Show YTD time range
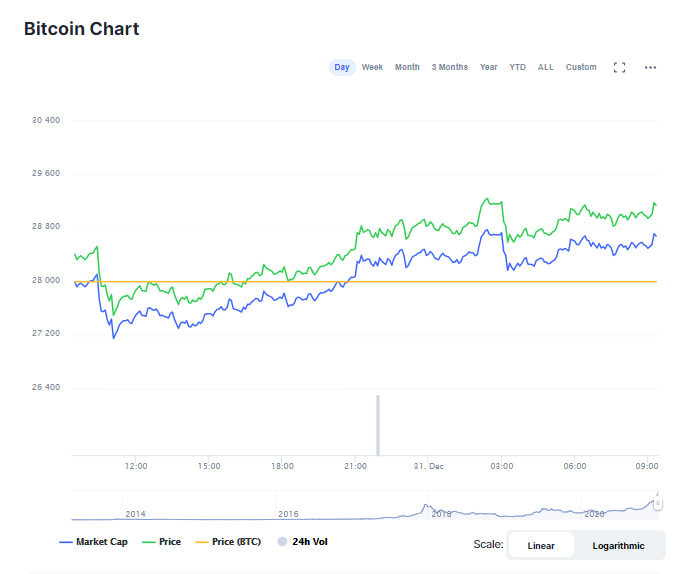The width and height of the screenshot is (685, 574). point(517,68)
